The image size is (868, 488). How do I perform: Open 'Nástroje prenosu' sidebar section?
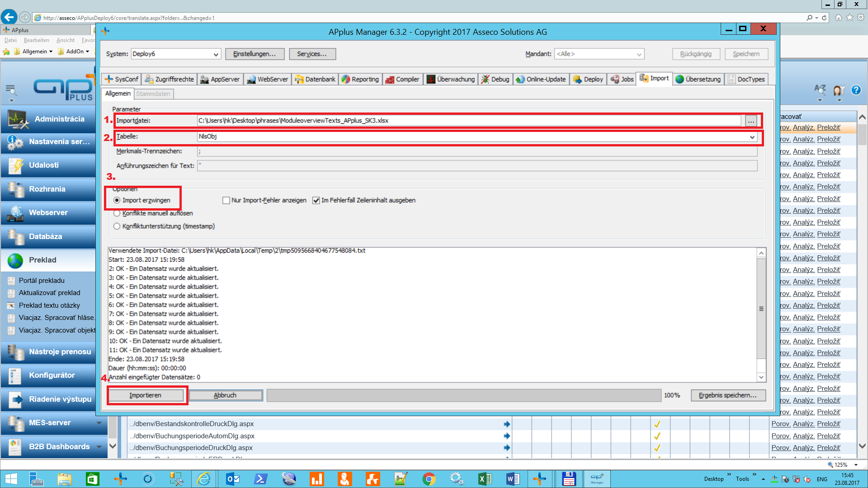[48, 352]
